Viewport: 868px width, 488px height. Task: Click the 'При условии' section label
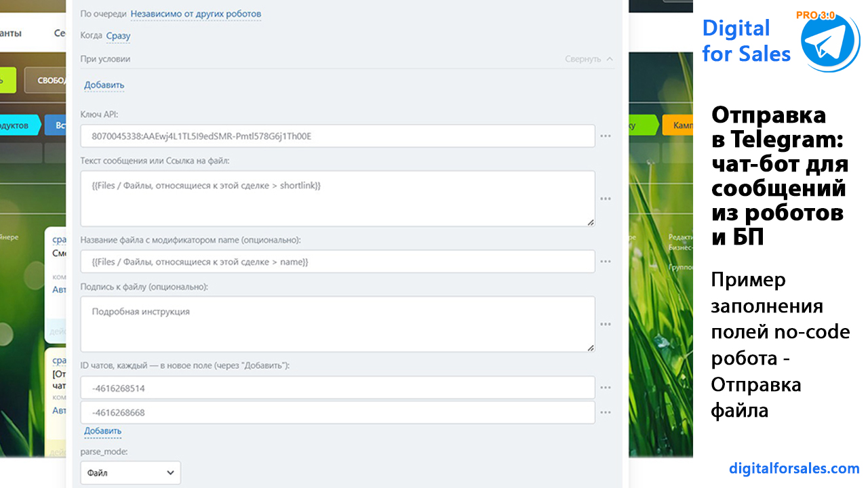pyautogui.click(x=105, y=59)
